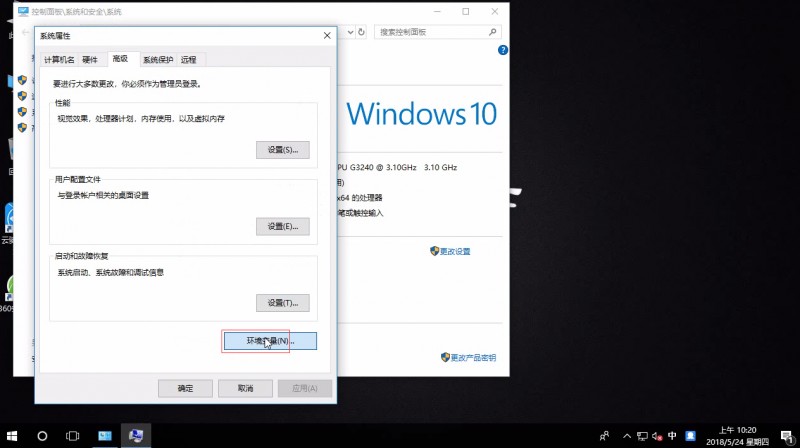
Task: Click the 更改产品密钥 link
Action: [x=473, y=358]
